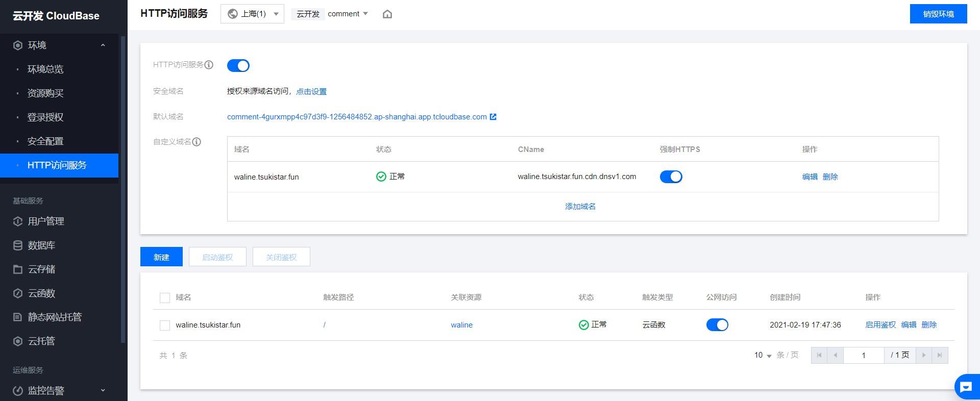This screenshot has width=980, height=401.
Task: Click the 启动鉴权 button
Action: pyautogui.click(x=217, y=257)
